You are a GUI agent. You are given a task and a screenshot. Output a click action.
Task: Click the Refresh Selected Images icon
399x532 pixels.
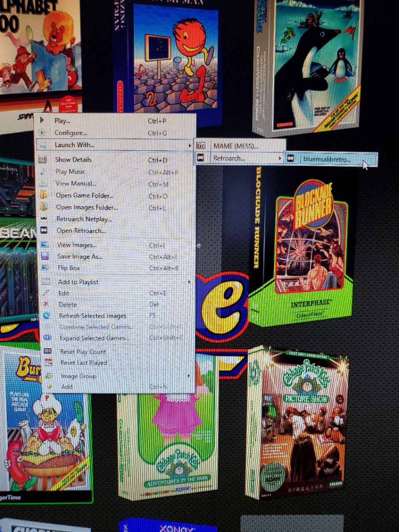coord(47,315)
